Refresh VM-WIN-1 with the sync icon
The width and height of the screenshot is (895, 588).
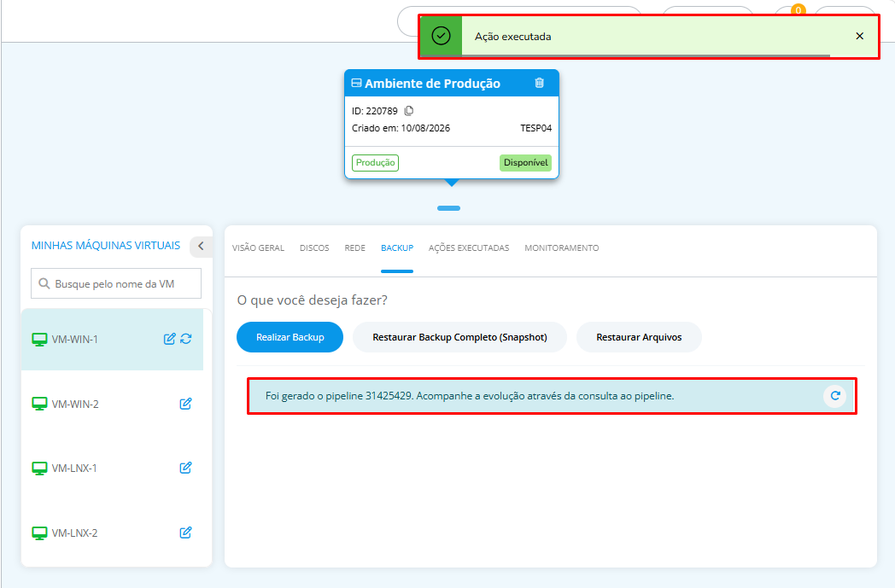pos(186,339)
